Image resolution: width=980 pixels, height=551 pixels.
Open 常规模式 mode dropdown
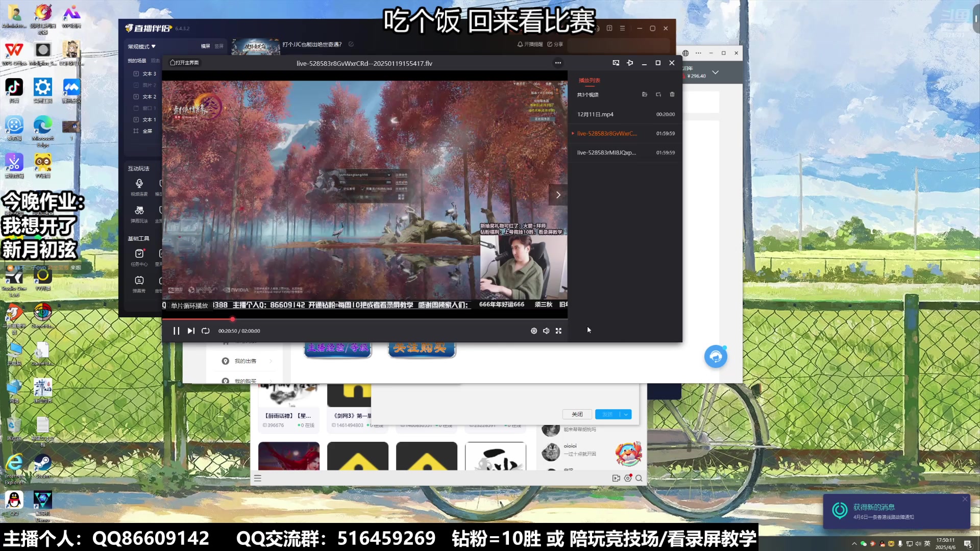(x=142, y=46)
